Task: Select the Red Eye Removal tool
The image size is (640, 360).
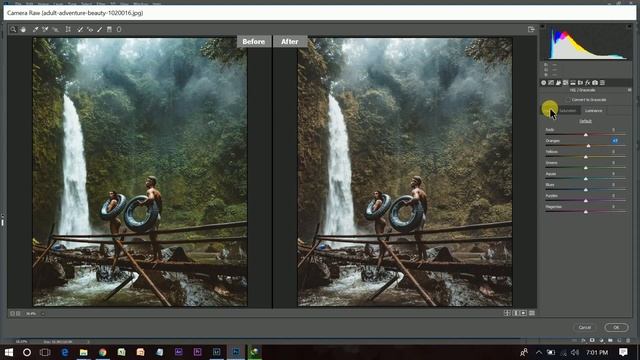Action: coord(90,29)
